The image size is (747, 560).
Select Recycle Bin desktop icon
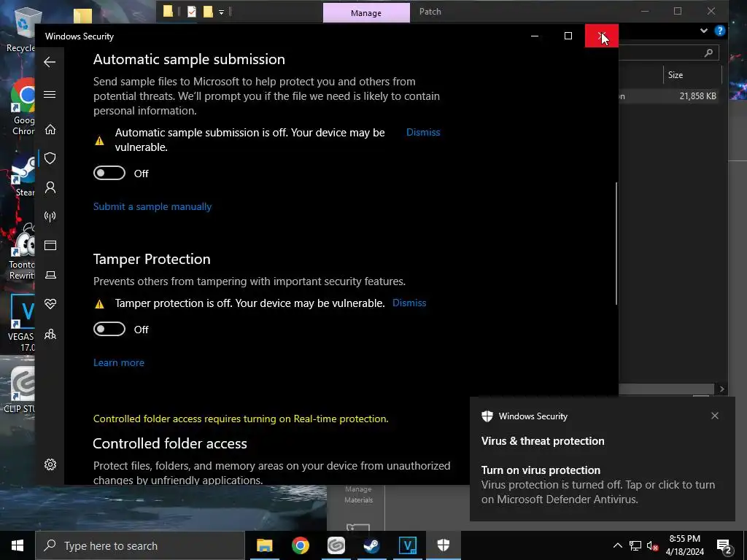(x=21, y=30)
